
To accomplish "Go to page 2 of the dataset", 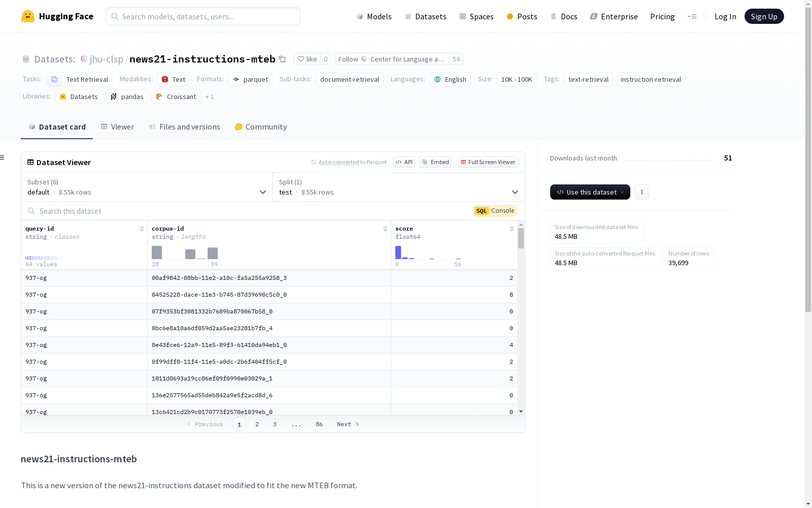I will 257,424.
